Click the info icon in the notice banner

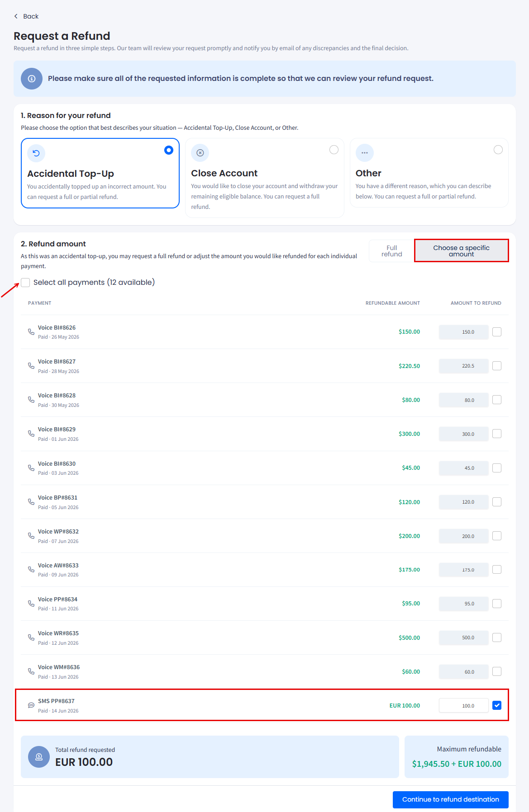coord(32,79)
